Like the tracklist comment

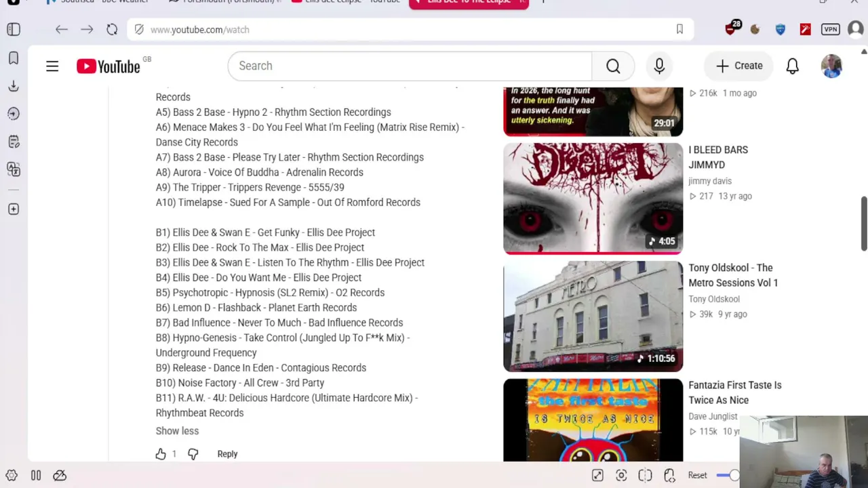click(161, 454)
